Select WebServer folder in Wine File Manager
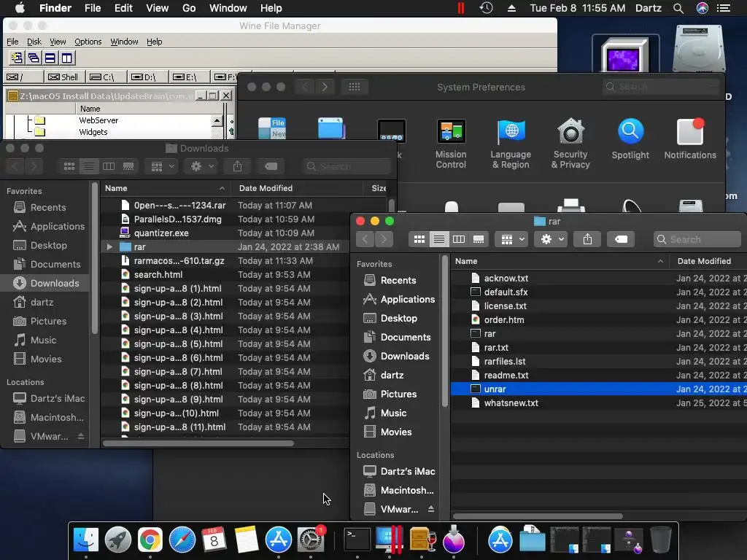The height and width of the screenshot is (560, 747). point(98,120)
